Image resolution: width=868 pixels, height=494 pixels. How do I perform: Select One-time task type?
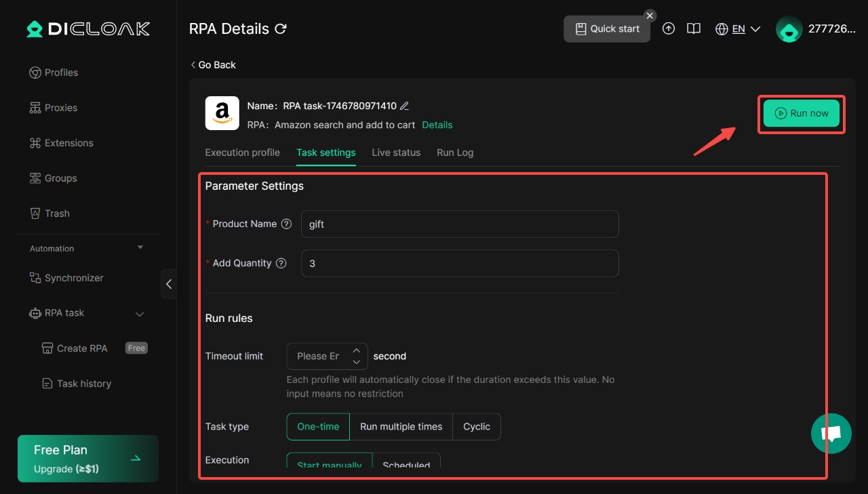[x=318, y=427]
